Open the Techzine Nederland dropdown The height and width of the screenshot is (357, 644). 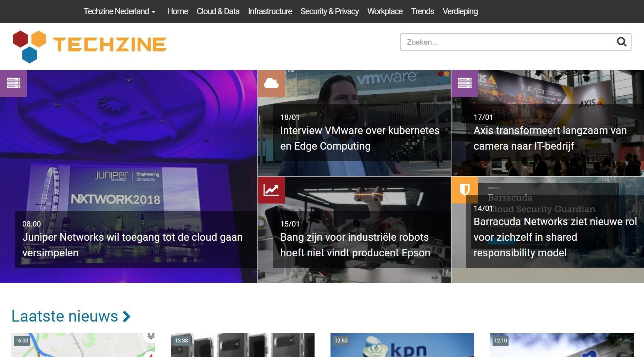point(120,11)
